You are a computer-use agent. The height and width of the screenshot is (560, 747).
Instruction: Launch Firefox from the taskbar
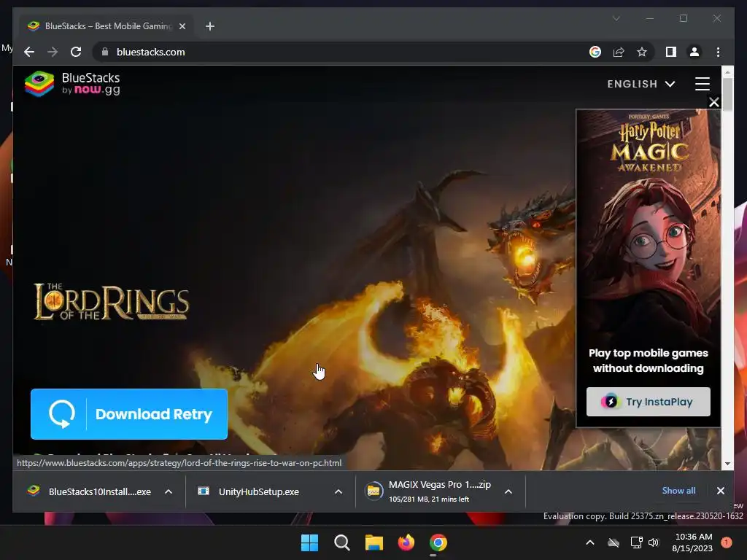tap(406, 542)
